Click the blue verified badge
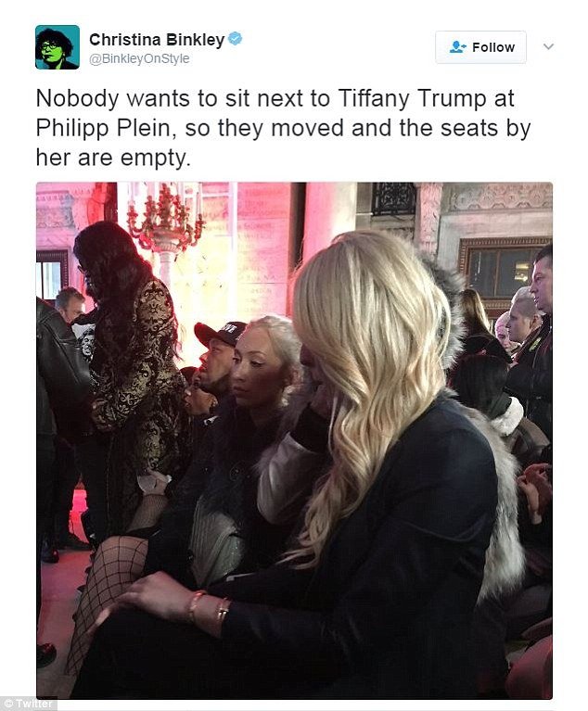 point(235,39)
